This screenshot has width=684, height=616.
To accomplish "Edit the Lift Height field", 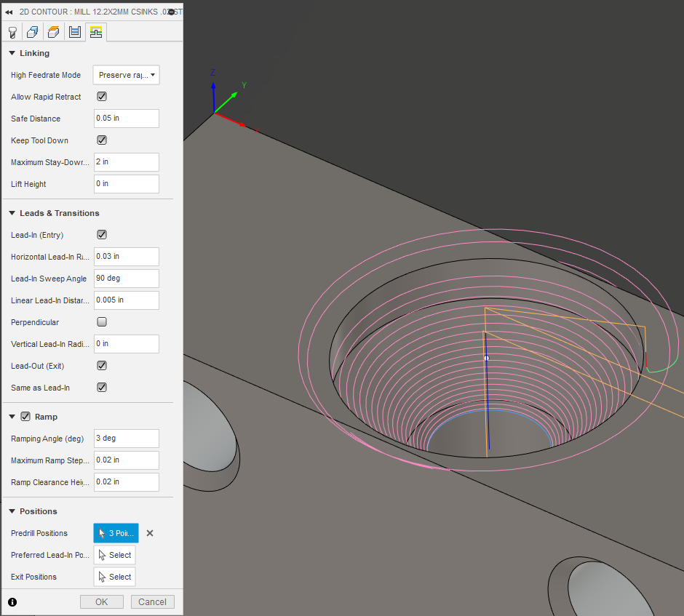I will tap(127, 183).
